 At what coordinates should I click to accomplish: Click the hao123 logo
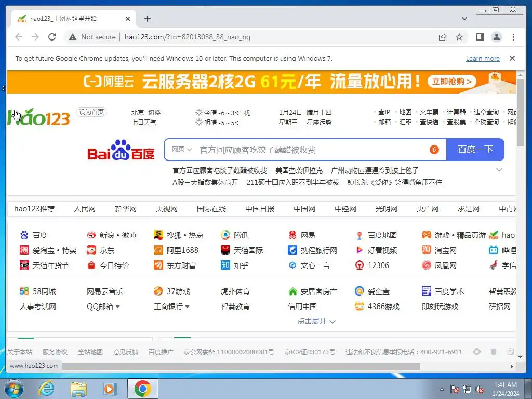38,117
